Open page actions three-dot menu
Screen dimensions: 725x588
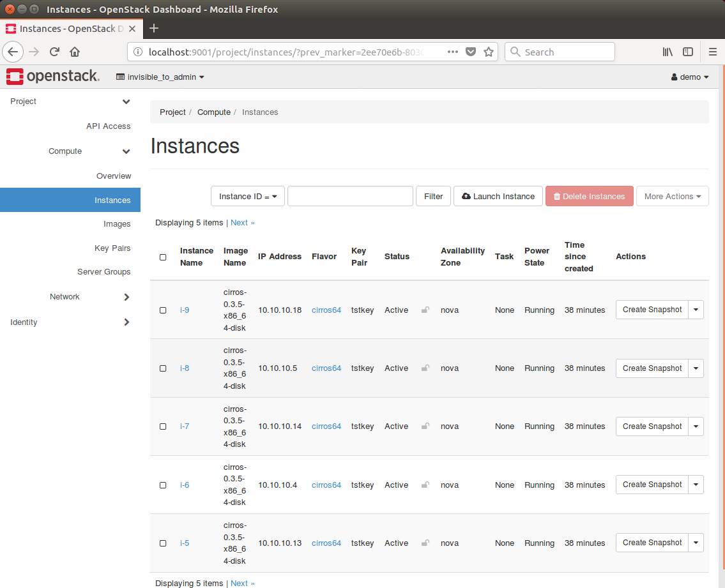tap(453, 52)
